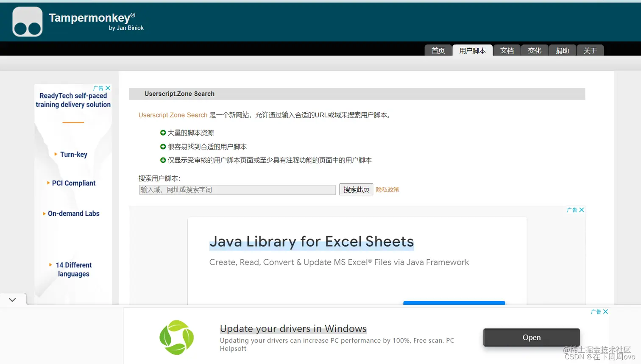Click the On-demand Labs ad item
Screen dimensions: 641x364
pyautogui.click(x=74, y=214)
